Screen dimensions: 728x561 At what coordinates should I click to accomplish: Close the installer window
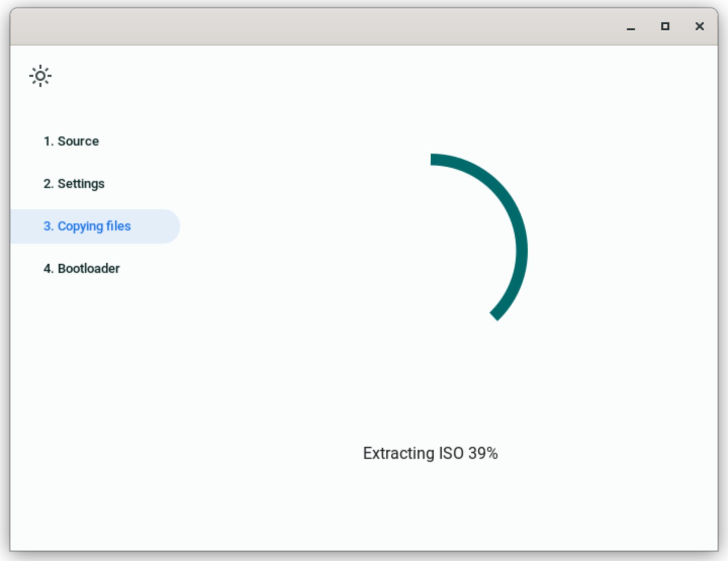point(700,26)
